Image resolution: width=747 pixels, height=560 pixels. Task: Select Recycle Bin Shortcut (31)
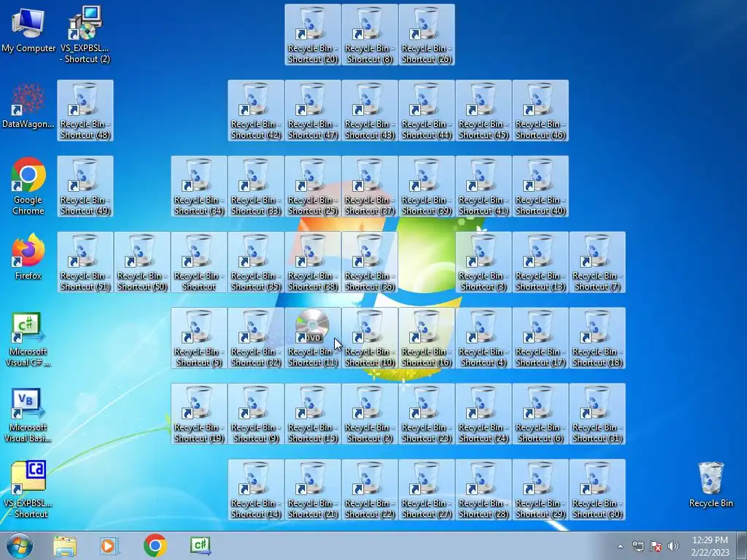(597, 414)
